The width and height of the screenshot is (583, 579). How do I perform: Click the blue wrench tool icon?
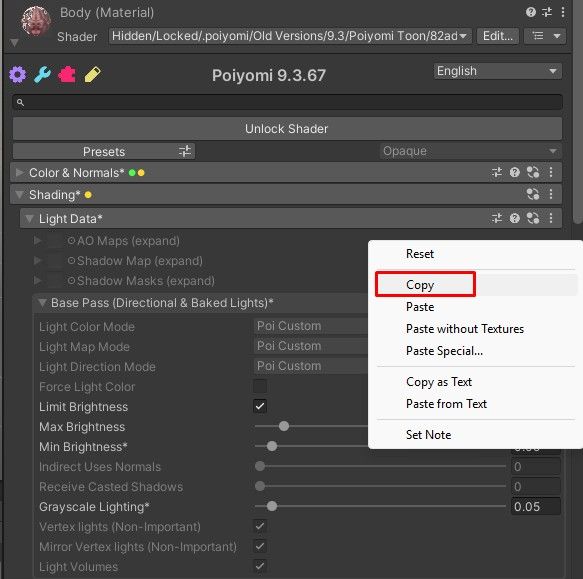(42, 74)
